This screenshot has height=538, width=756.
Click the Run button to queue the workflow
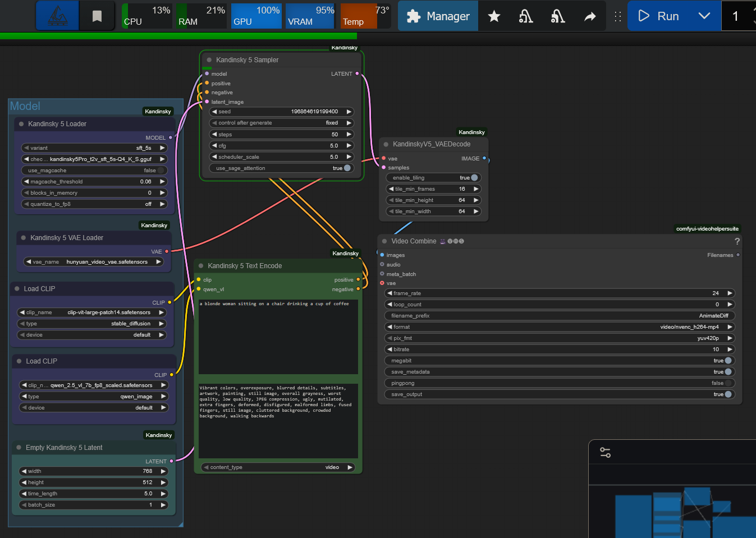(x=659, y=16)
